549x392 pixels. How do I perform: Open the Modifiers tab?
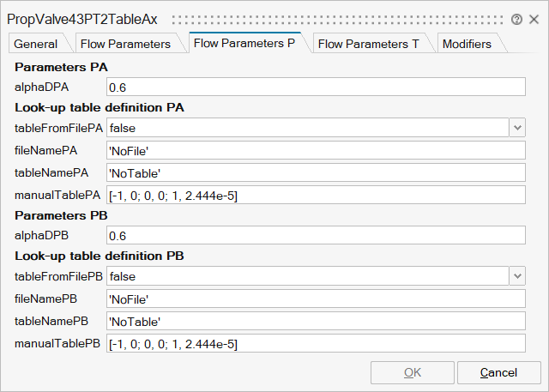pos(467,44)
